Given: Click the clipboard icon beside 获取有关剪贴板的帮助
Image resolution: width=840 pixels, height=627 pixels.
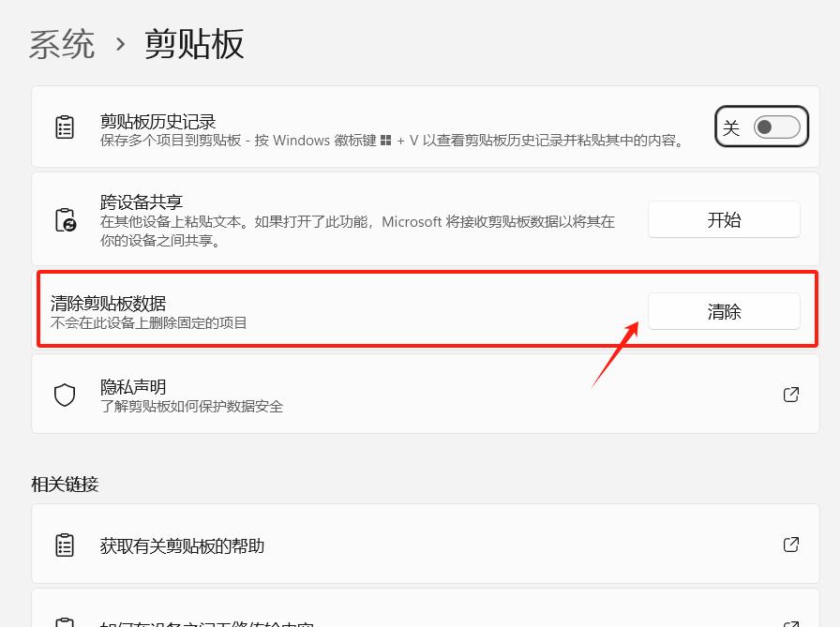Looking at the screenshot, I should pyautogui.click(x=65, y=545).
